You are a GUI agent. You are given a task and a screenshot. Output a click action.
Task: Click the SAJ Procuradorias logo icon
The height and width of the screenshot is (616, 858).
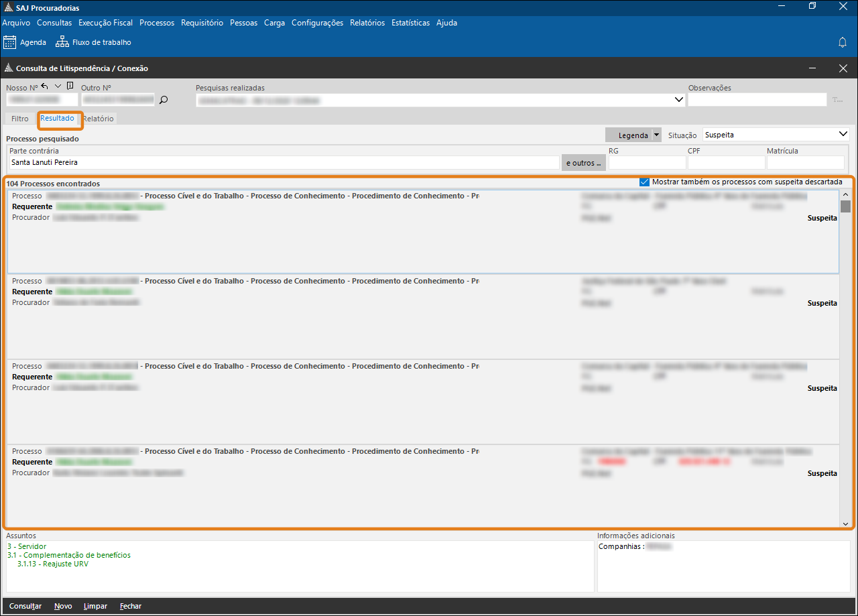(8, 7)
